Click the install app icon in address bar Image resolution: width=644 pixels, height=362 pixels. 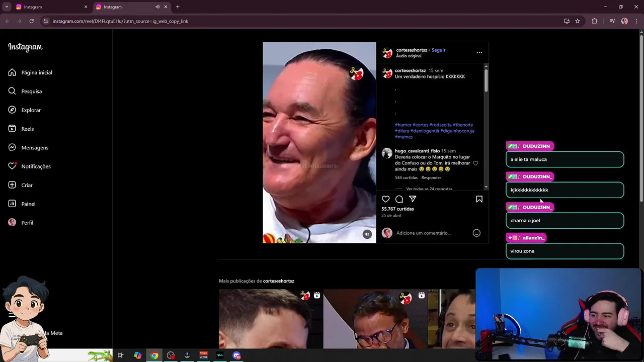pos(567,21)
